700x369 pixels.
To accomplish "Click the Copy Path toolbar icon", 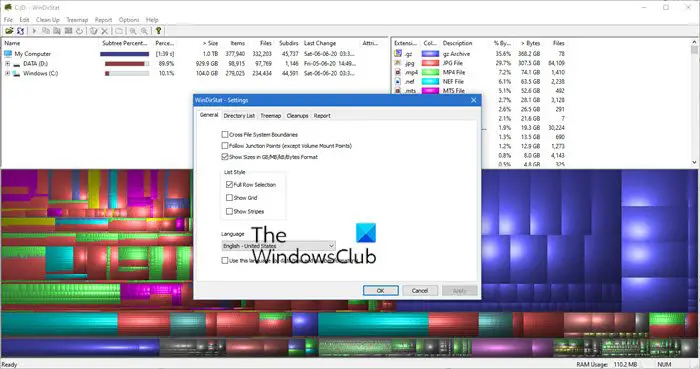I will pos(46,31).
